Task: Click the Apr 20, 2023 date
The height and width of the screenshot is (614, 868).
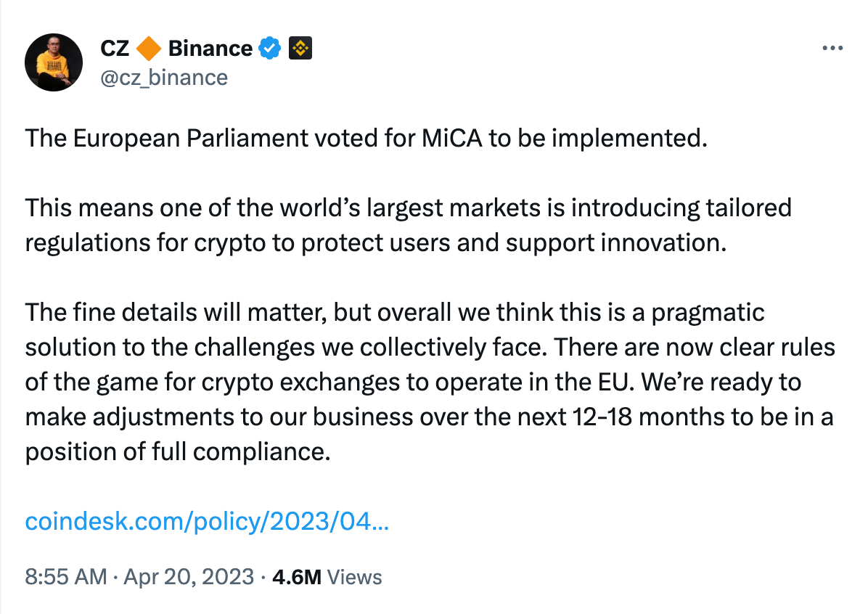Action: (x=189, y=577)
